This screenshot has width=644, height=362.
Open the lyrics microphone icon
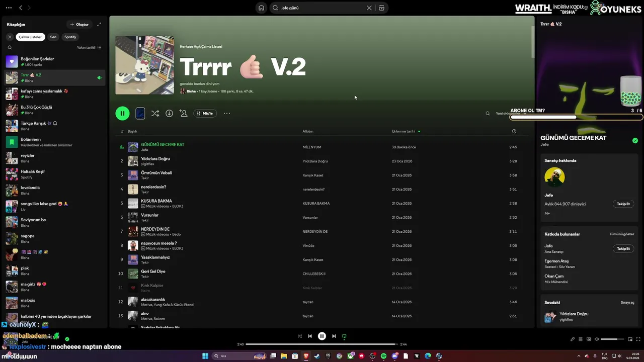coord(572,339)
